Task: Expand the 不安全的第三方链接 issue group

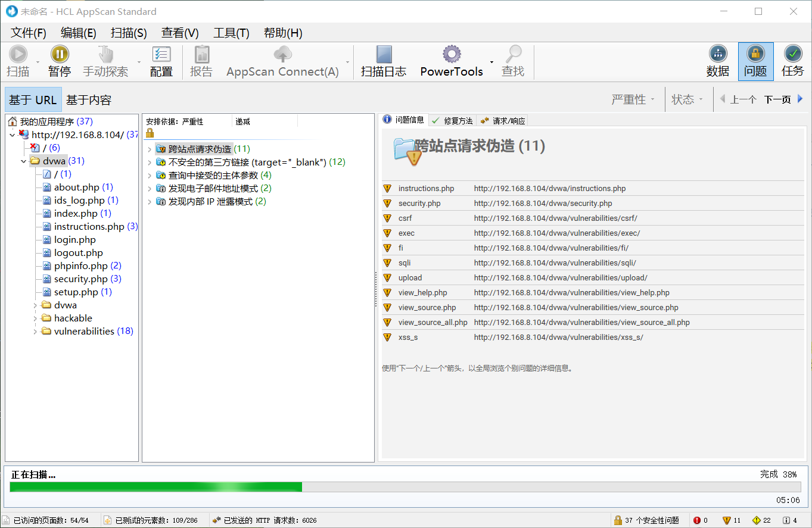Action: [x=150, y=162]
